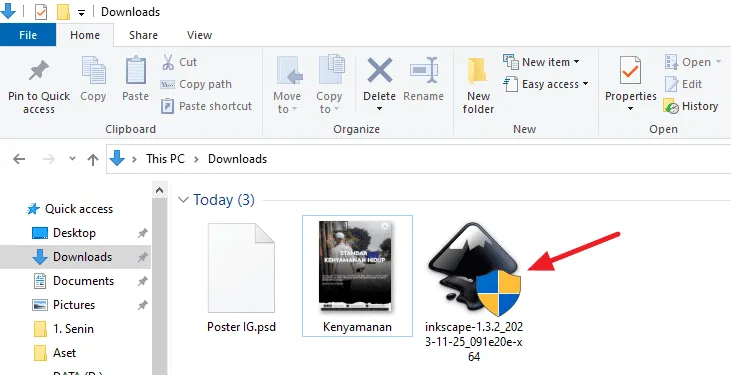Open the Aset folder in sidebar

(x=55, y=353)
